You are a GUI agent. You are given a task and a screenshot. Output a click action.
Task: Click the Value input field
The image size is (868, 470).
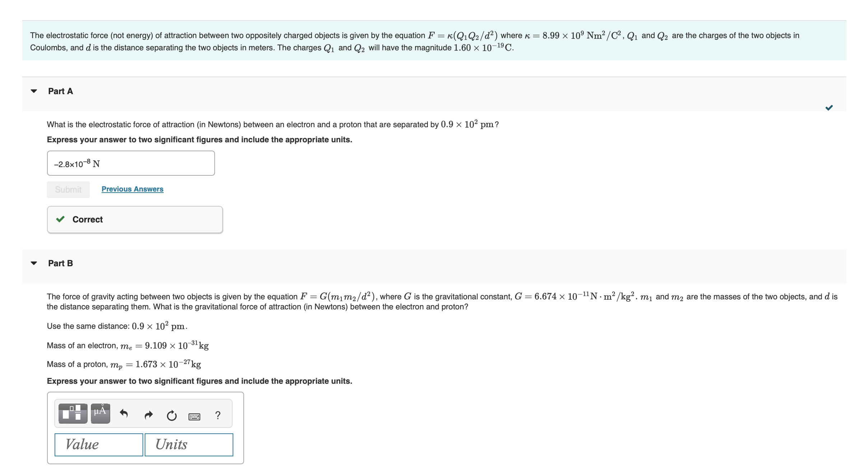pyautogui.click(x=98, y=444)
